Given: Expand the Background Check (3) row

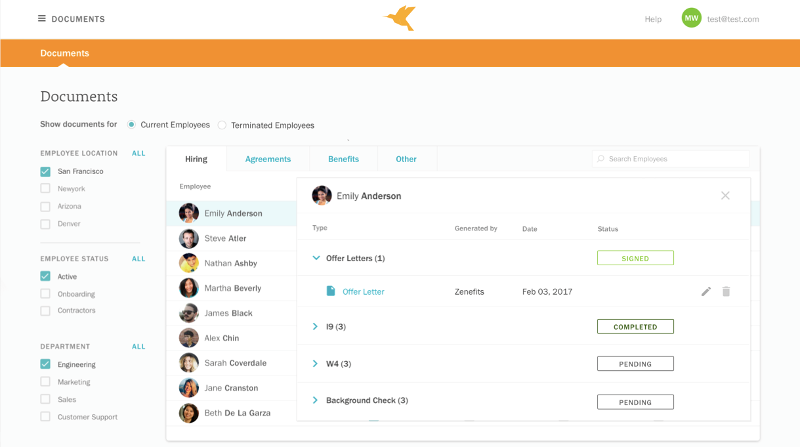Looking at the screenshot, I should click(x=316, y=400).
